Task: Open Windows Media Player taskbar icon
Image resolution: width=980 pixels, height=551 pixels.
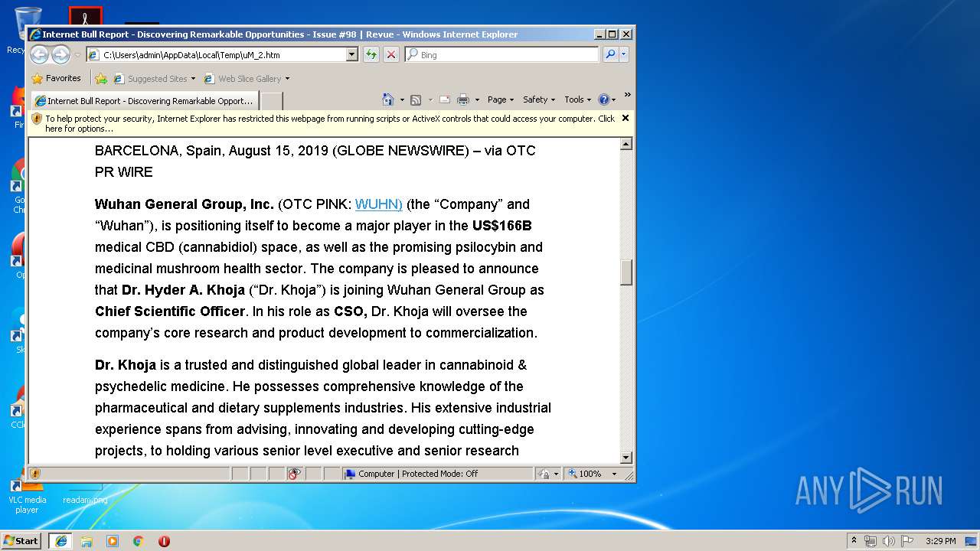Action: point(113,540)
